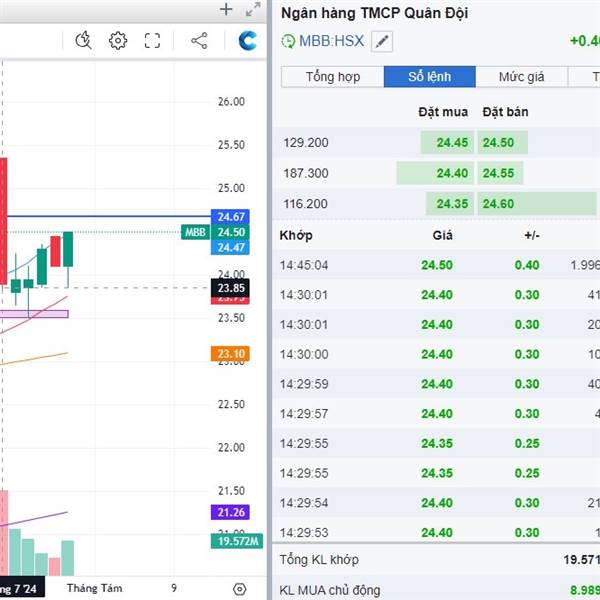Click the 24.47 light blue price label
The height and width of the screenshot is (600, 600).
pyautogui.click(x=230, y=248)
